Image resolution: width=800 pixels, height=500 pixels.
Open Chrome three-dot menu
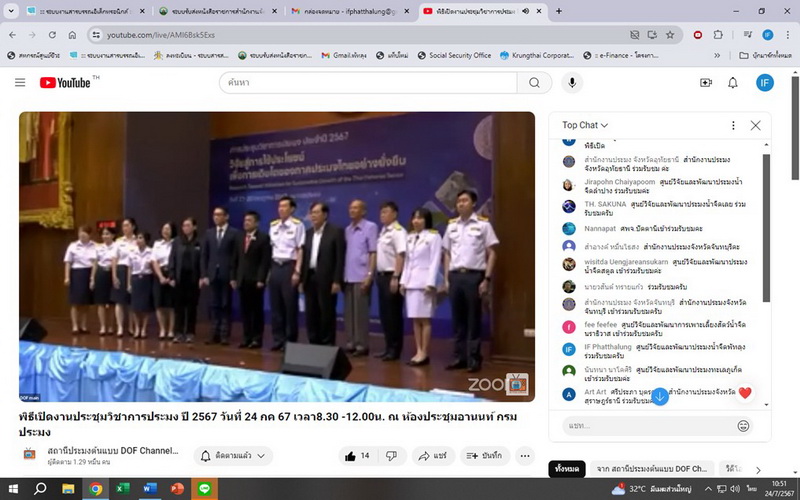pos(787,35)
